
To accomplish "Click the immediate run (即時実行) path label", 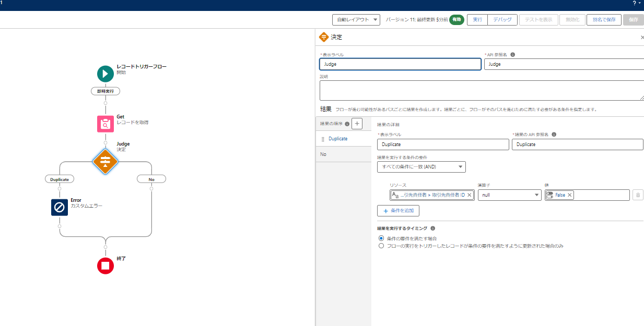I will (106, 91).
